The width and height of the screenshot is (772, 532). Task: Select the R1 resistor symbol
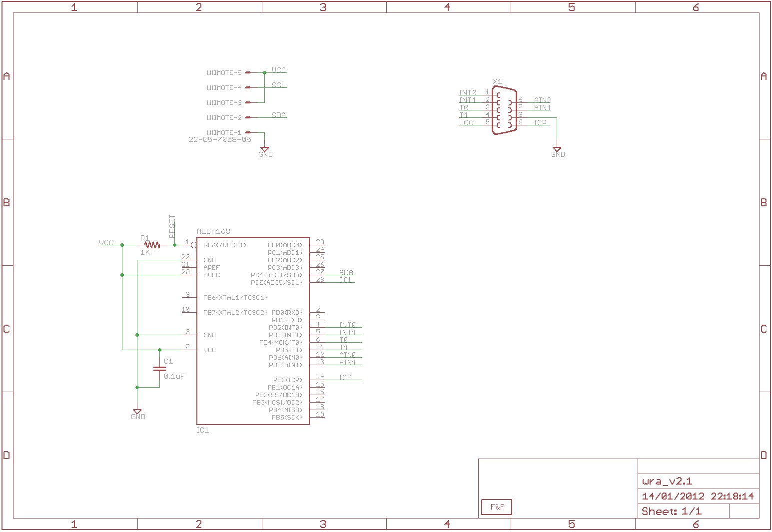coord(152,245)
